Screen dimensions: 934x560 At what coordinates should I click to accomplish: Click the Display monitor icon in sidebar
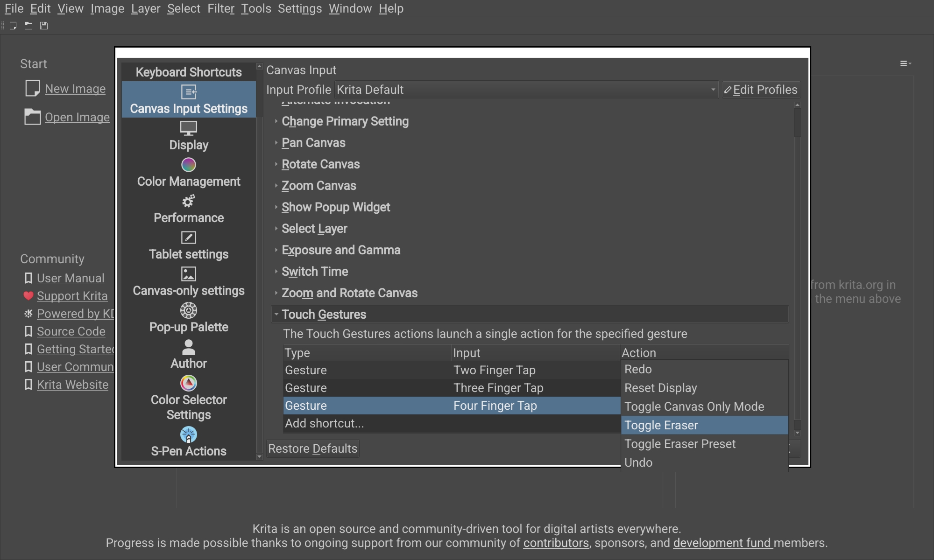click(188, 127)
